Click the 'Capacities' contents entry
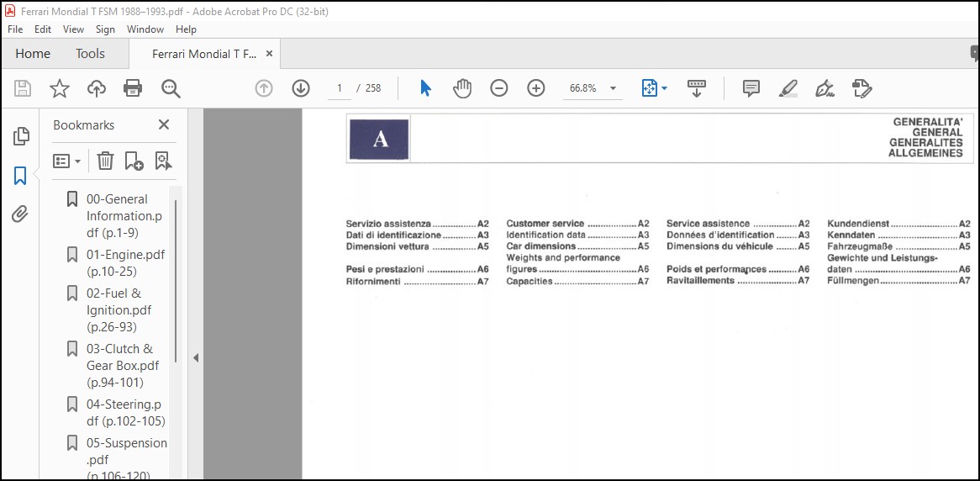The image size is (980, 481). pos(577,282)
